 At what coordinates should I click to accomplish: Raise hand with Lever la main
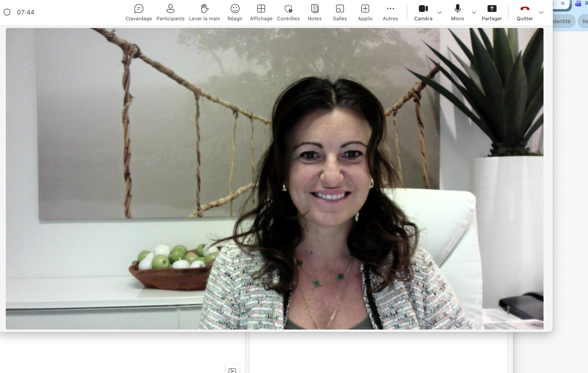205,12
